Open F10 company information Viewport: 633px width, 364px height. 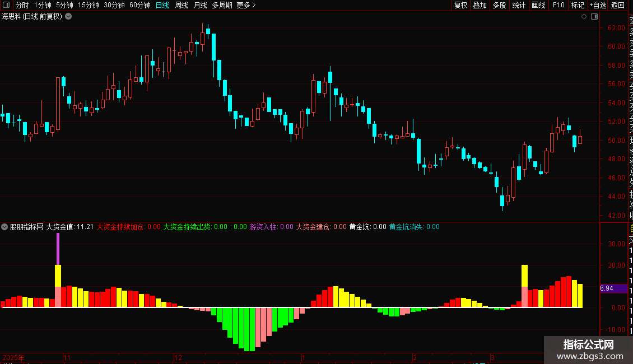pyautogui.click(x=558, y=5)
